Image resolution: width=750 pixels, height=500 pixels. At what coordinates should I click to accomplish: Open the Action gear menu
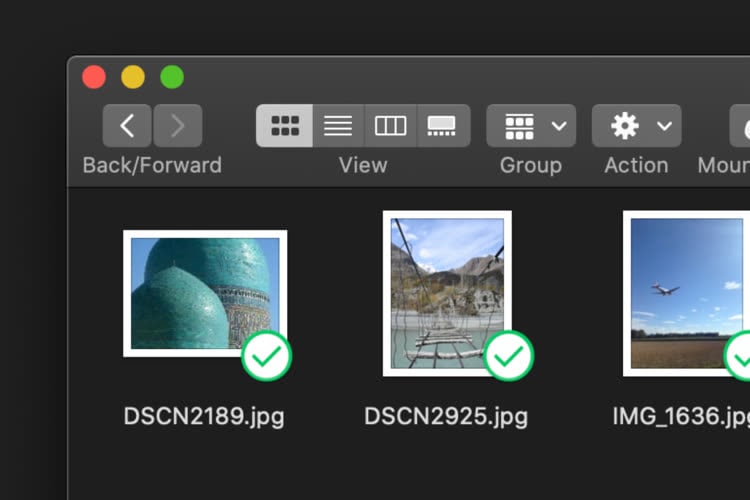coord(637,126)
